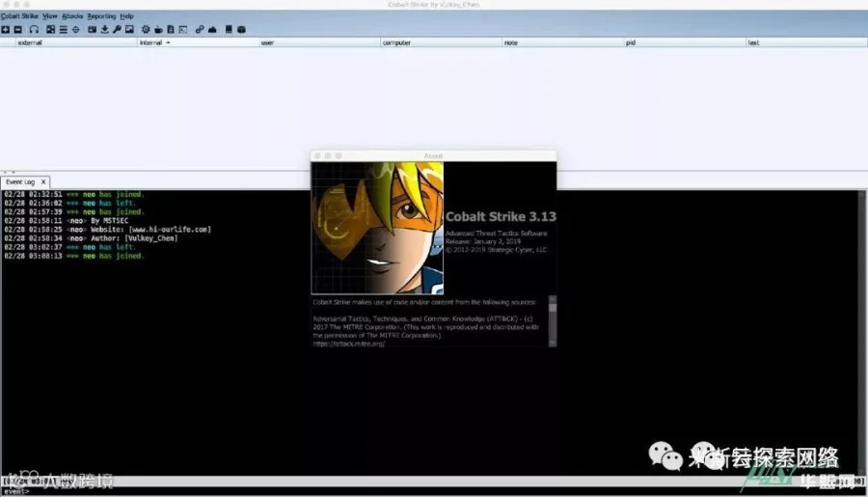The height and width of the screenshot is (497, 868).
Task: Open Help via the book icon
Action: pos(229,29)
